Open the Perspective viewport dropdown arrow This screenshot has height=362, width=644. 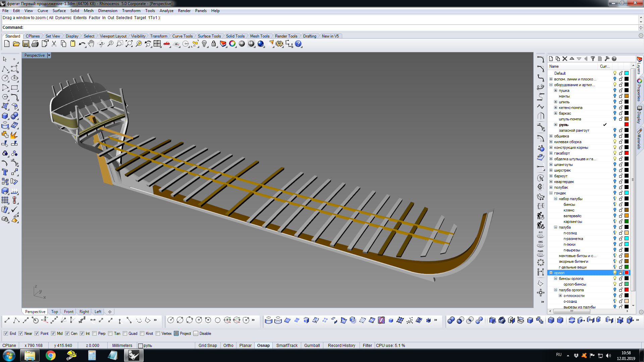pyautogui.click(x=49, y=55)
